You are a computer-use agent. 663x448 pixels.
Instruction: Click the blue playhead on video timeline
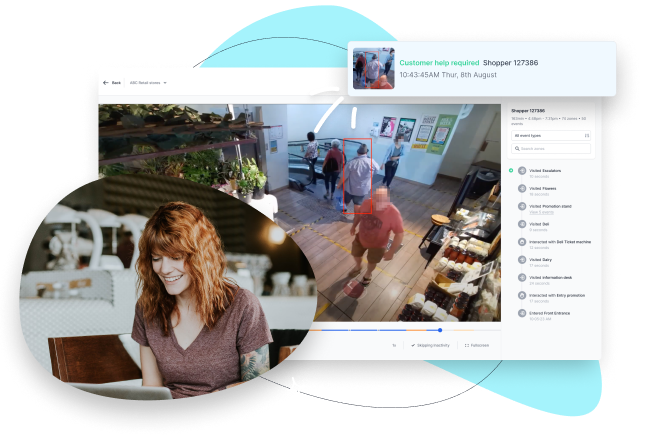click(x=440, y=329)
